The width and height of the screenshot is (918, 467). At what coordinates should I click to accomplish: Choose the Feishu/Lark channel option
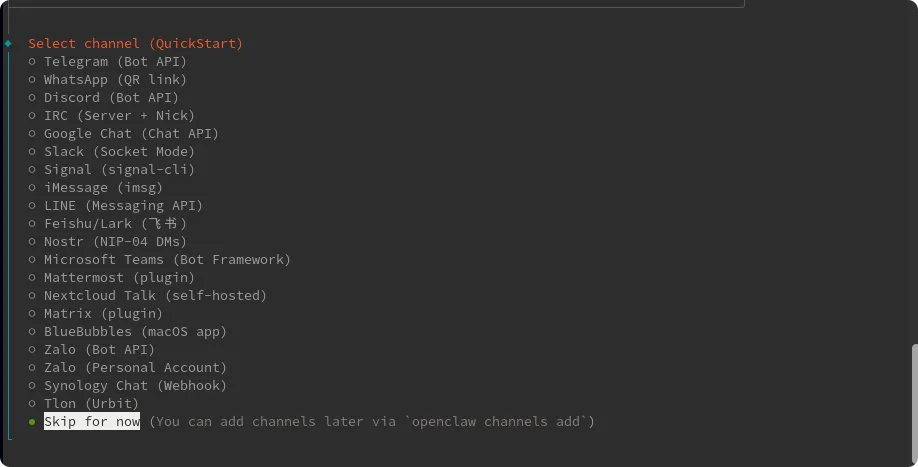[x=115, y=224]
